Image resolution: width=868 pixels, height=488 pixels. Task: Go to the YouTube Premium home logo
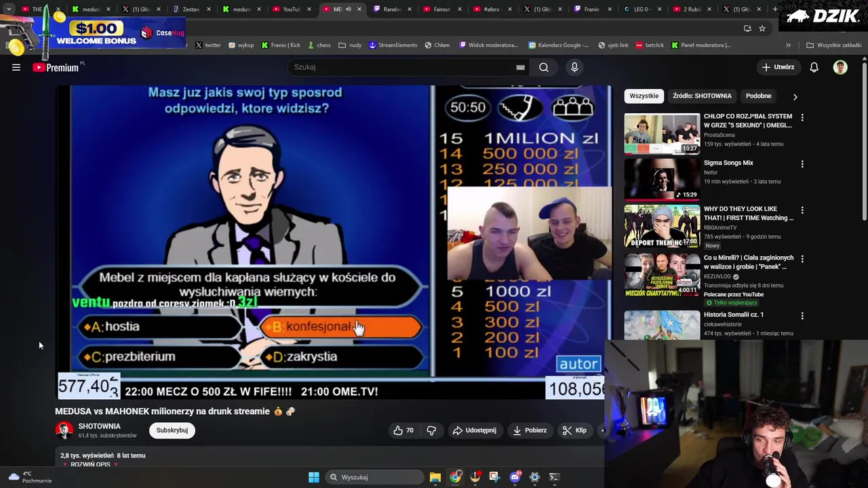point(57,67)
